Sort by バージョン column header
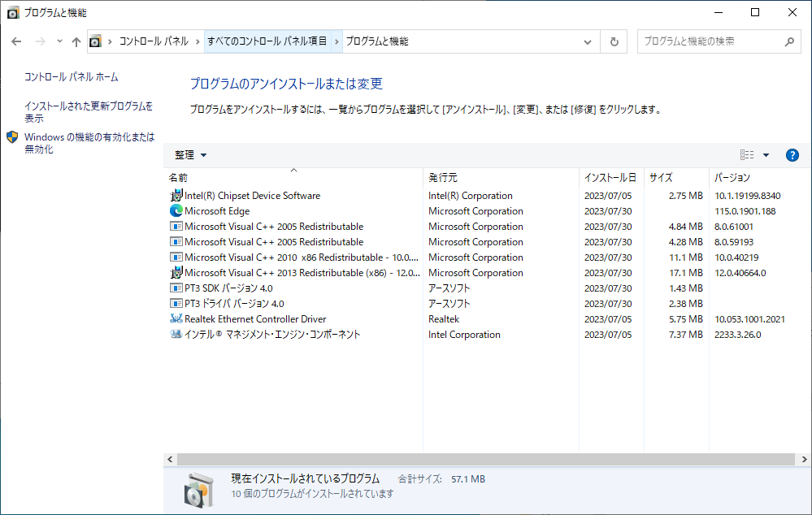The image size is (812, 515). click(x=758, y=178)
